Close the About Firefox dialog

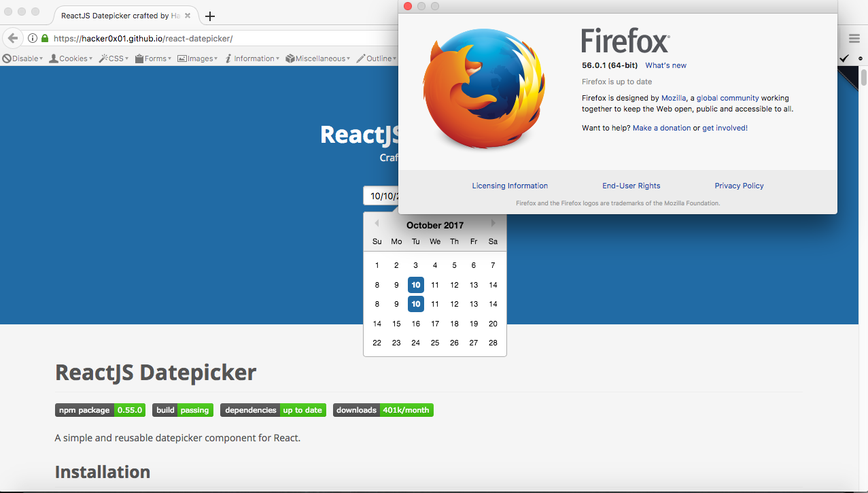408,6
